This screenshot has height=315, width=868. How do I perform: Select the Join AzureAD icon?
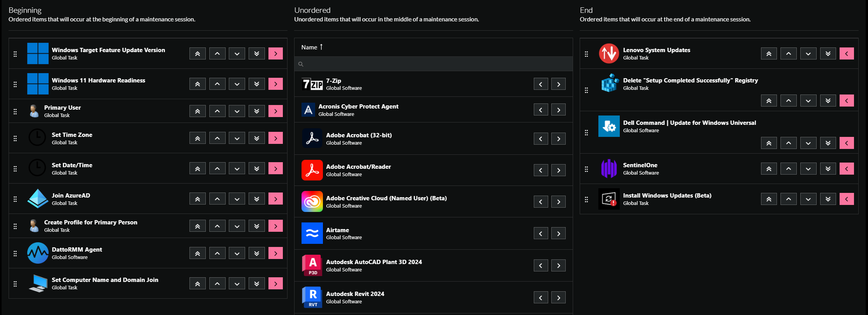(x=38, y=199)
